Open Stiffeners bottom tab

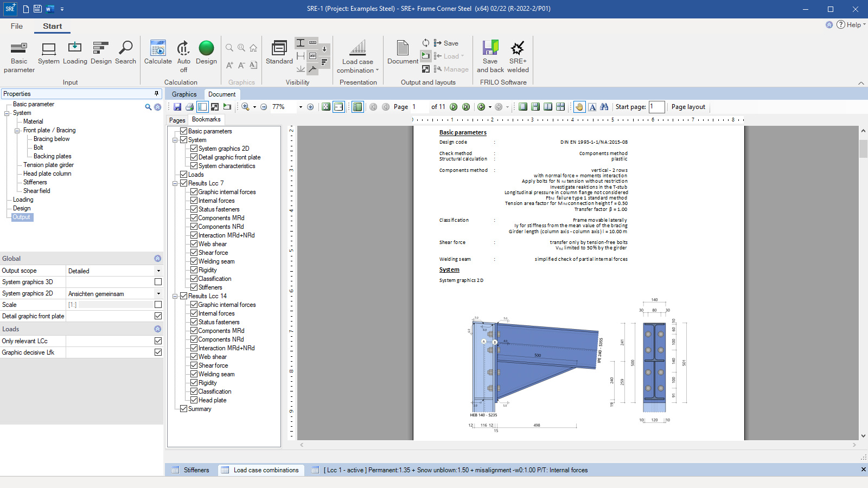(190, 470)
